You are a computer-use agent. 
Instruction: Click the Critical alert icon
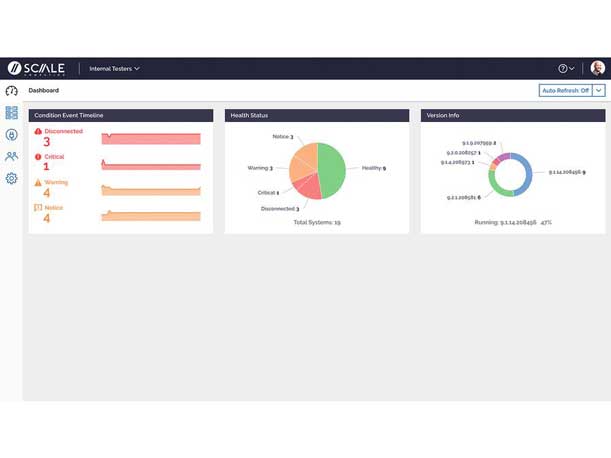point(38,157)
